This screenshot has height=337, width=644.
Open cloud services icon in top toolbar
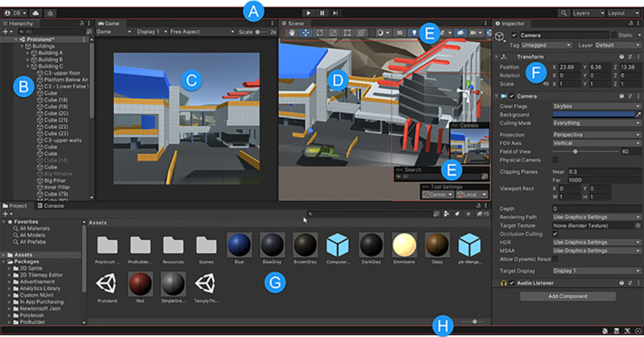click(36, 13)
